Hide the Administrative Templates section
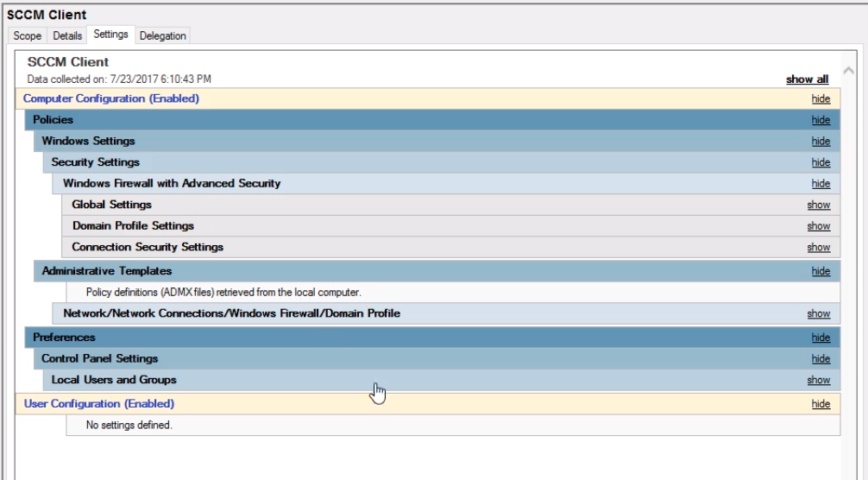The width and height of the screenshot is (868, 480). point(821,271)
